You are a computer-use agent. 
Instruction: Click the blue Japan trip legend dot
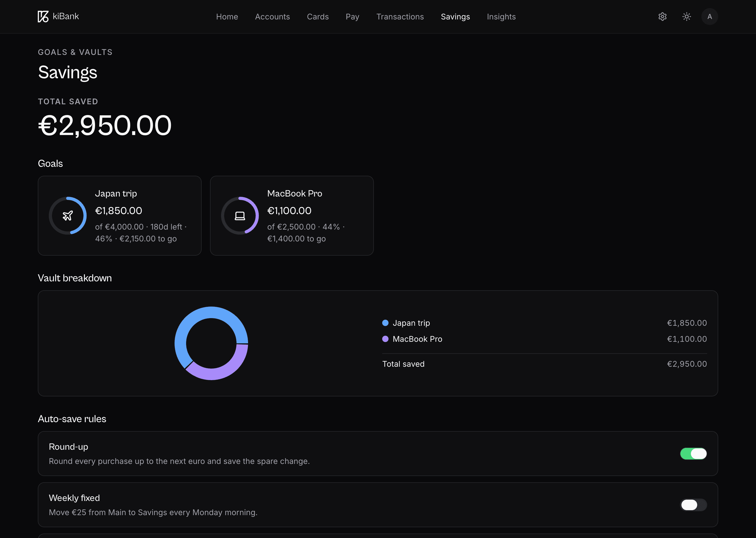[x=385, y=323]
